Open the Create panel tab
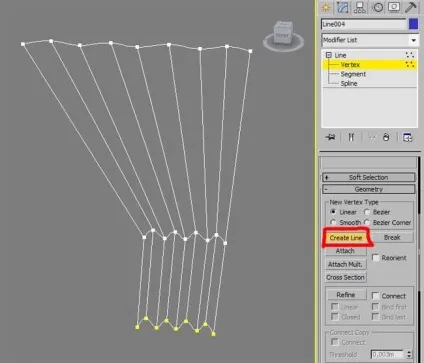424x363 pixels. pyautogui.click(x=326, y=7)
